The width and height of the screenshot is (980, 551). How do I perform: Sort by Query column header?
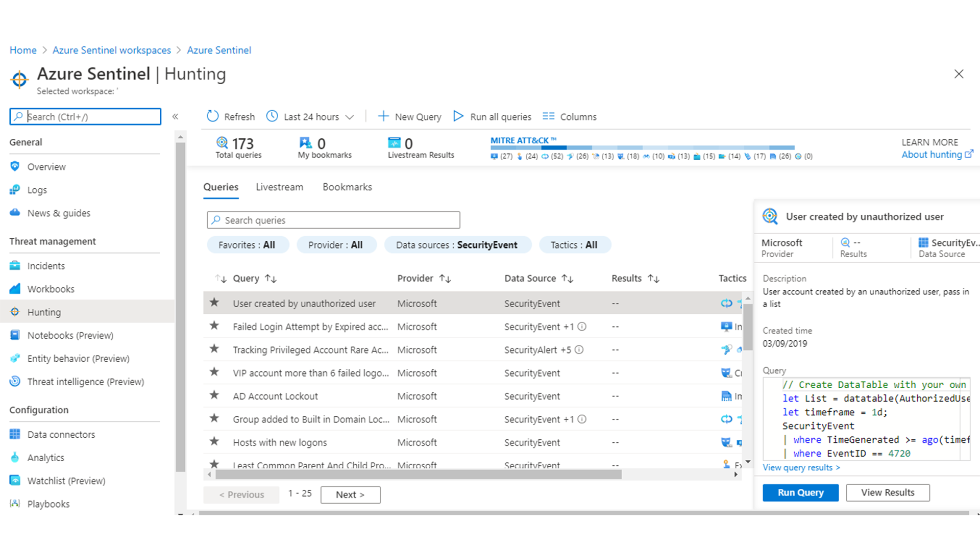255,279
